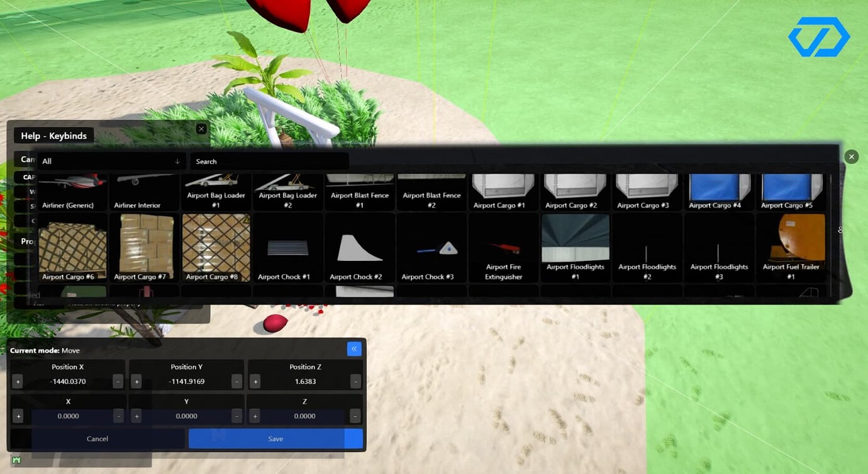Screen dimensions: 868x474
Task: Click the Search field in the prop browser
Action: click(x=269, y=161)
